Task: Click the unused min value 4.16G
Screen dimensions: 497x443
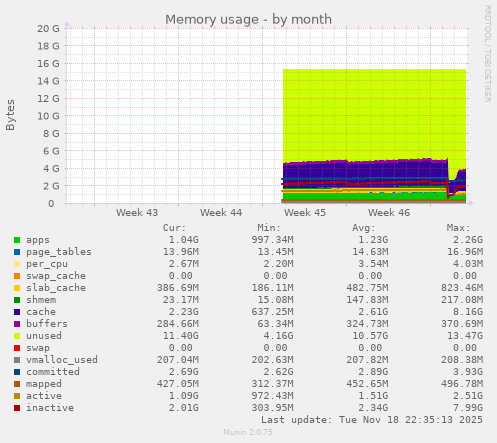Action: (x=278, y=336)
